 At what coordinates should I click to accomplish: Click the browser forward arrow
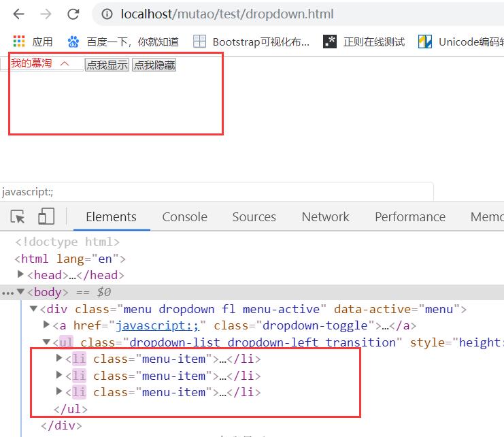(46, 14)
